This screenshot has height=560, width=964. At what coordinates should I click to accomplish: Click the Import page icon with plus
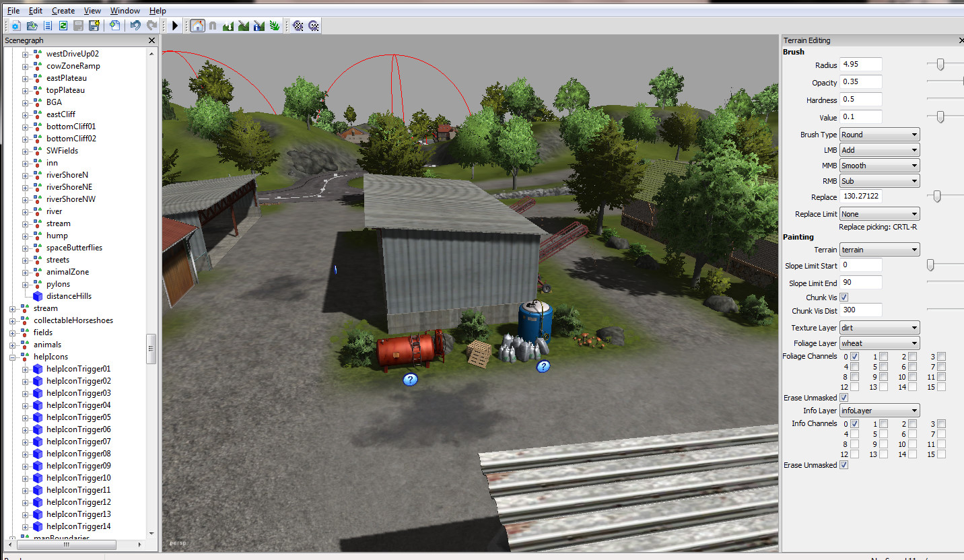coord(114,26)
